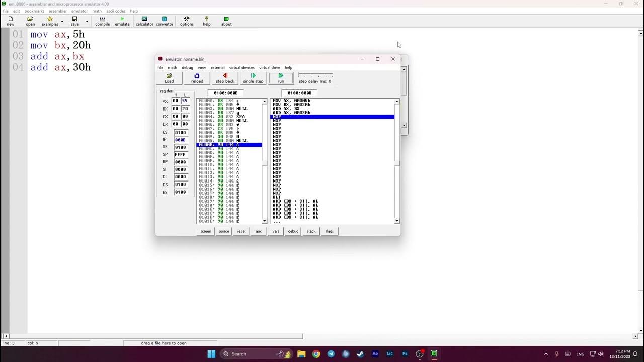The width and height of the screenshot is (644, 362).
Task: Click the flags button
Action: coord(330,231)
